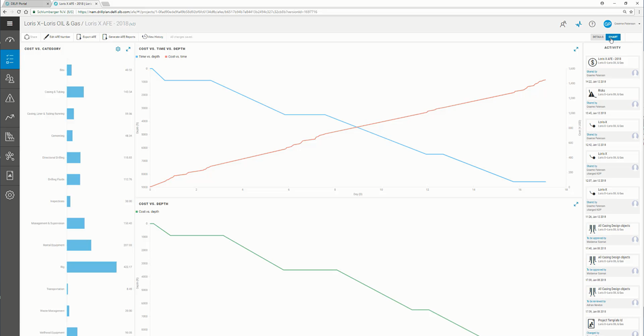Click Export AFE

click(86, 37)
